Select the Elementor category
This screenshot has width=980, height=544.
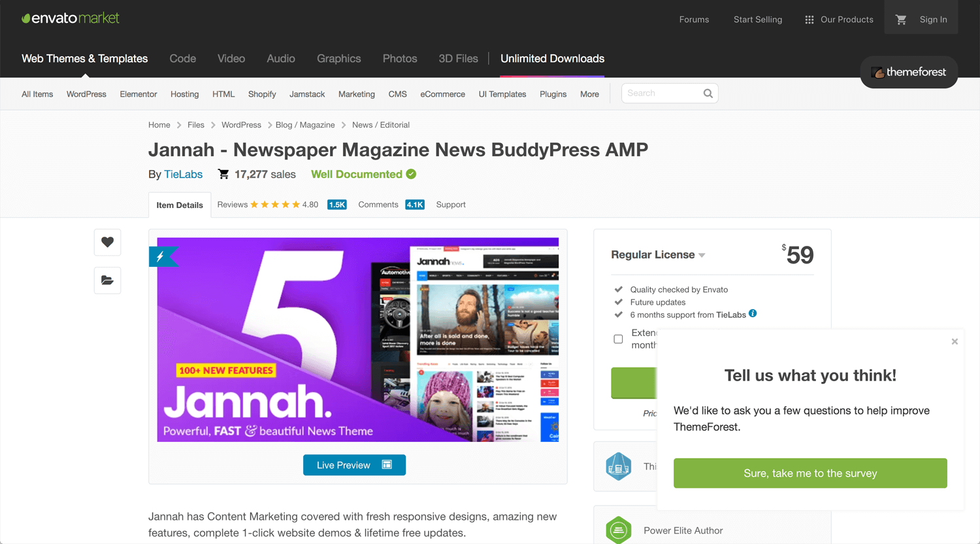(x=139, y=94)
